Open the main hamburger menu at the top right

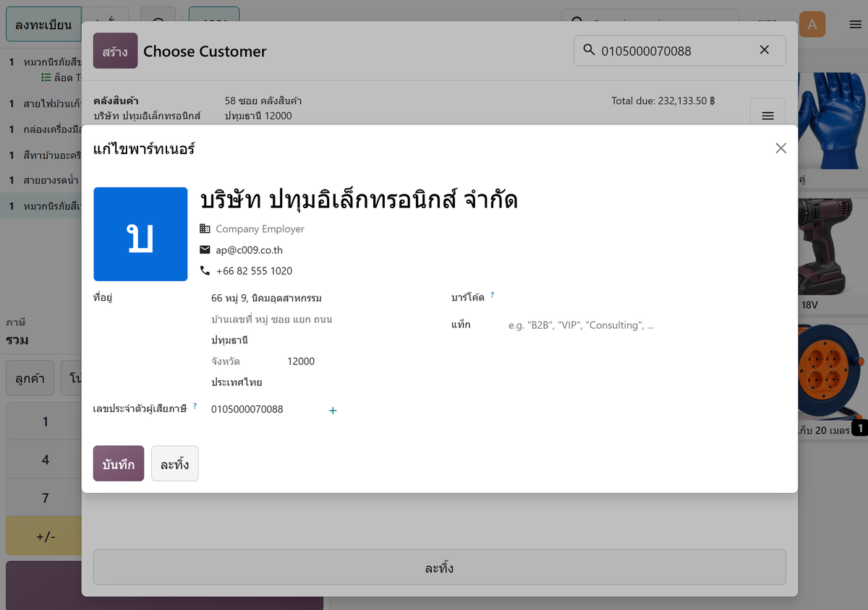click(855, 25)
